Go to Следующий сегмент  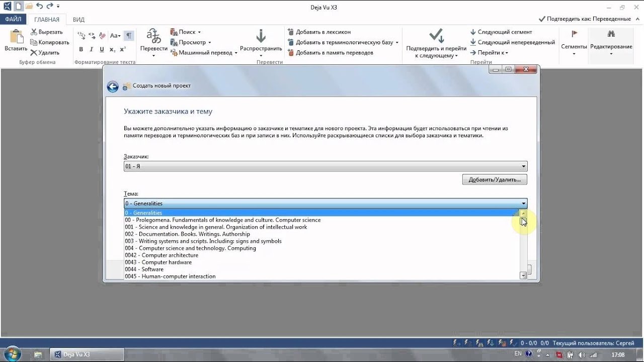tap(501, 32)
